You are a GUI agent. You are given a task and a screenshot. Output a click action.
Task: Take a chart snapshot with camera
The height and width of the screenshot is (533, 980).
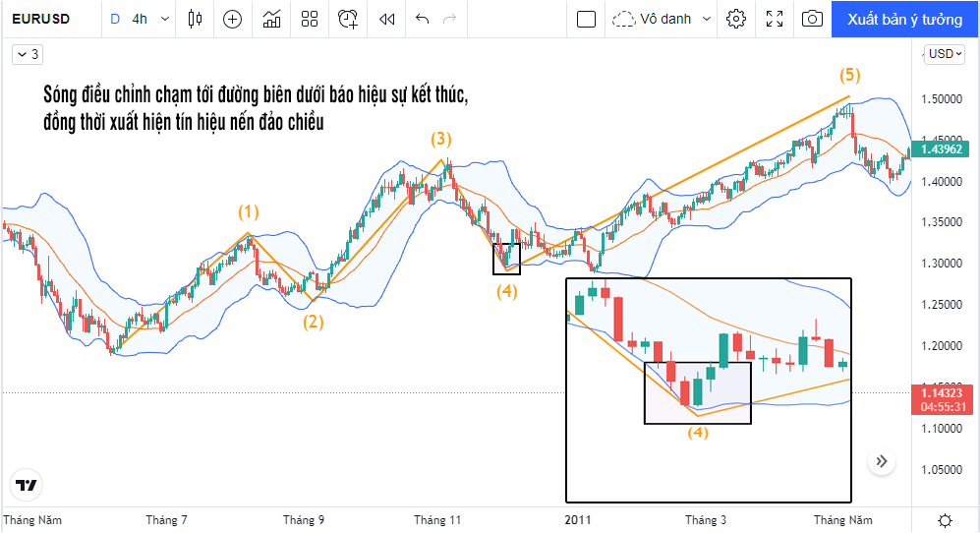click(x=812, y=19)
